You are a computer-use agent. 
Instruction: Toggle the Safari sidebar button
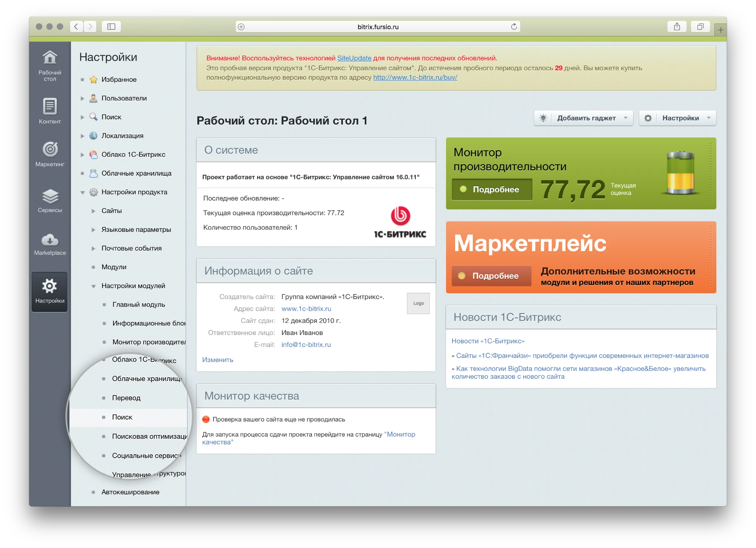111,26
